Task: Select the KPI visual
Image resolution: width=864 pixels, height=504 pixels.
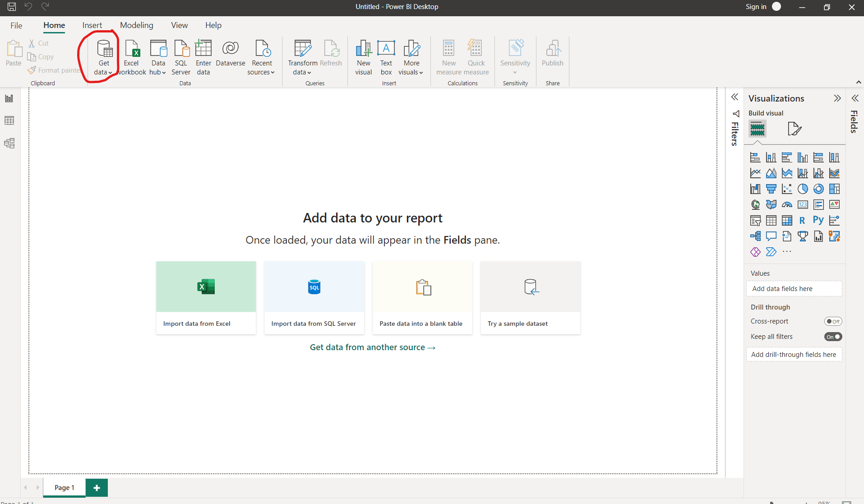Action: (x=834, y=205)
